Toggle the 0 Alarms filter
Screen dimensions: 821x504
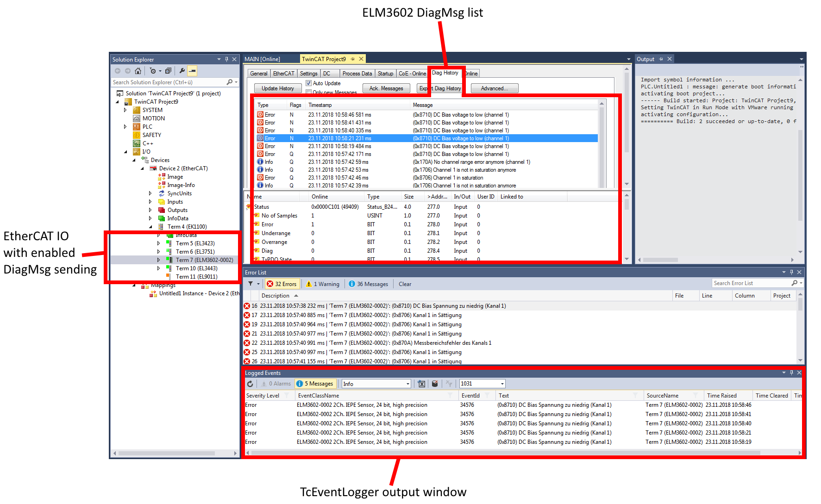coord(276,384)
